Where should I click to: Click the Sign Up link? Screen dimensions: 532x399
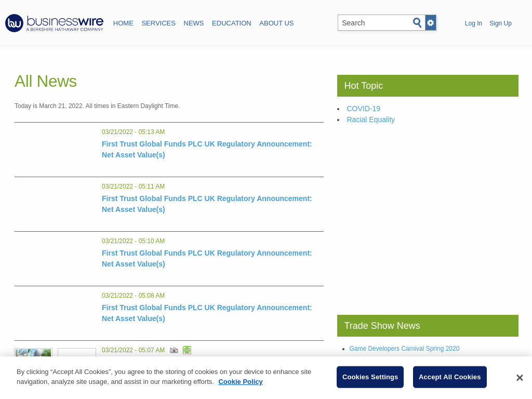pos(500,23)
